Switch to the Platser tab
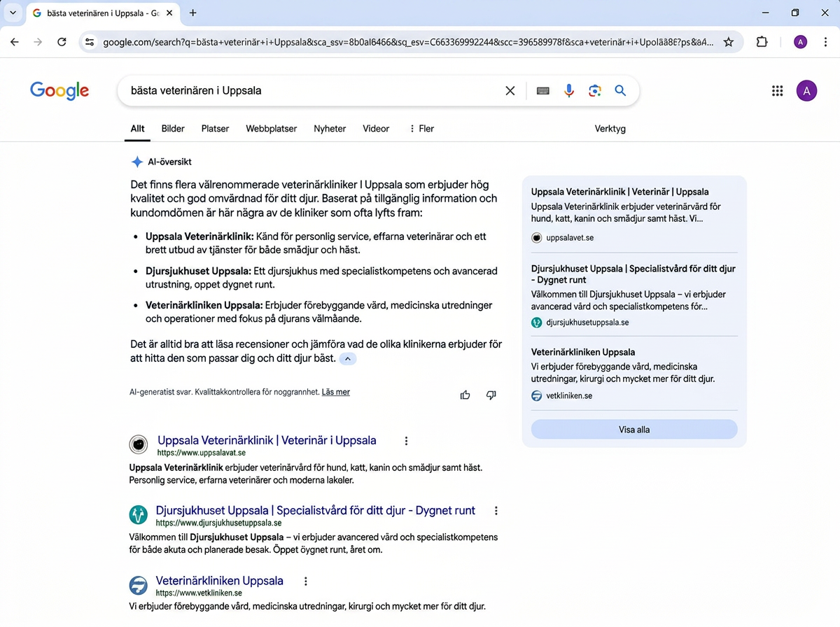 (215, 129)
